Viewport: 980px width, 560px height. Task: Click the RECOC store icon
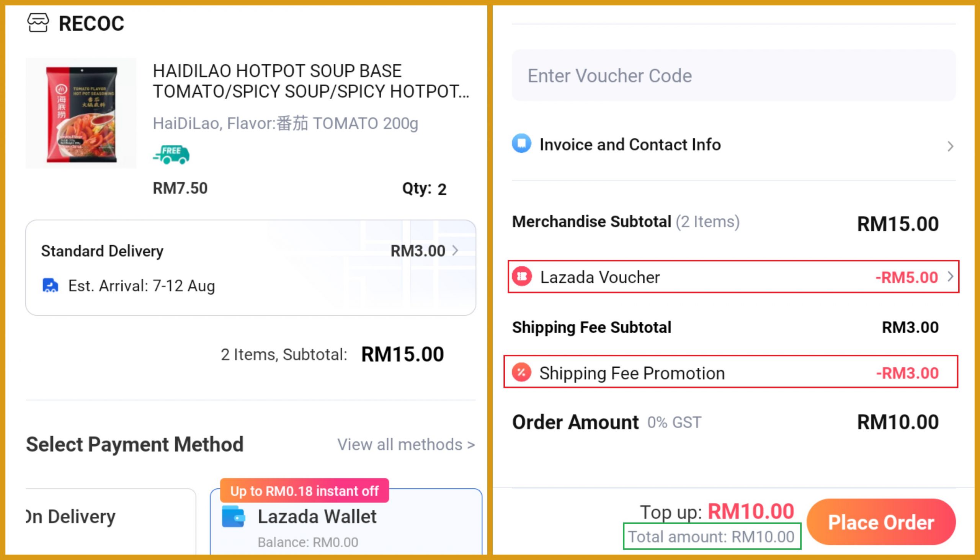tap(38, 23)
